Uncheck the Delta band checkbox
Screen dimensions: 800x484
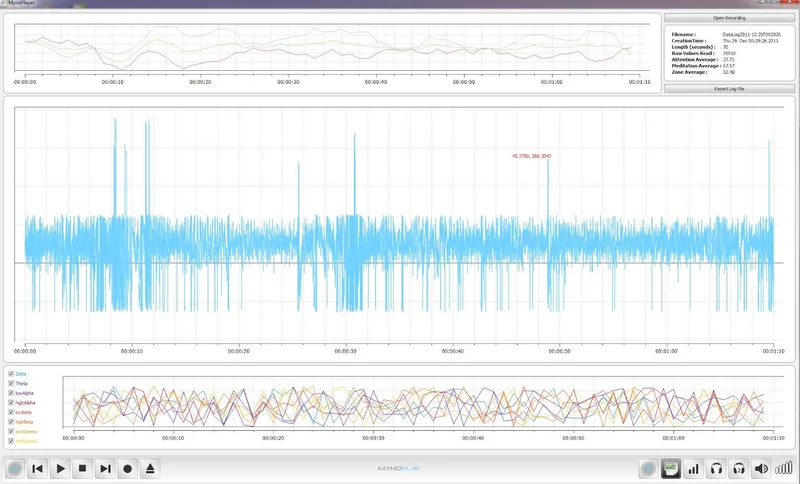[x=11, y=374]
